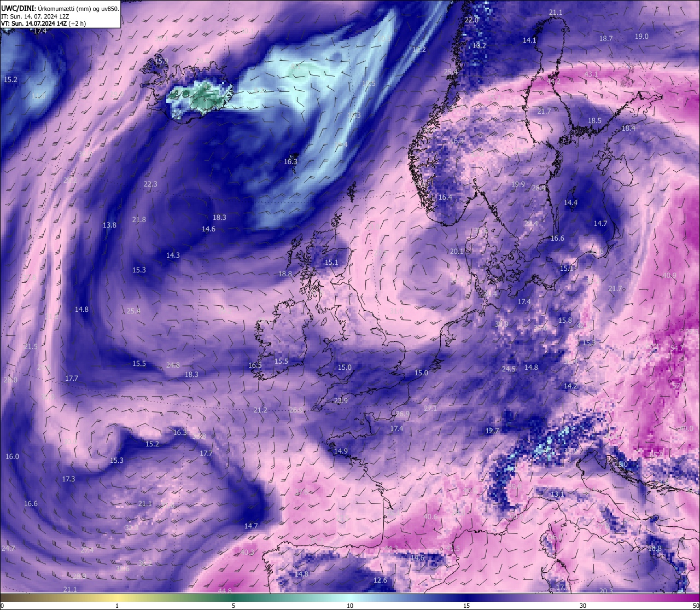Click the 44.8 value label
The height and width of the screenshot is (610, 700).
(225, 591)
